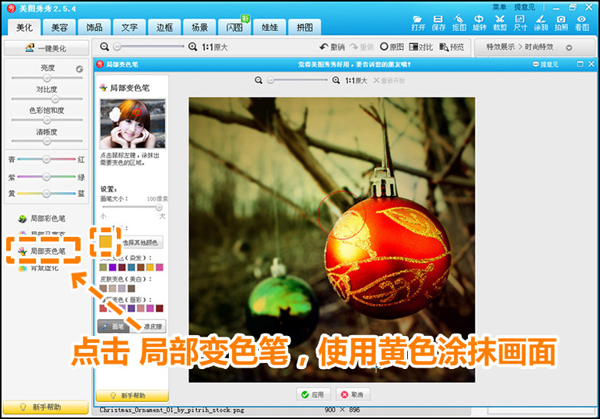
Task: Click the 对比 compare icon
Action: tap(421, 47)
